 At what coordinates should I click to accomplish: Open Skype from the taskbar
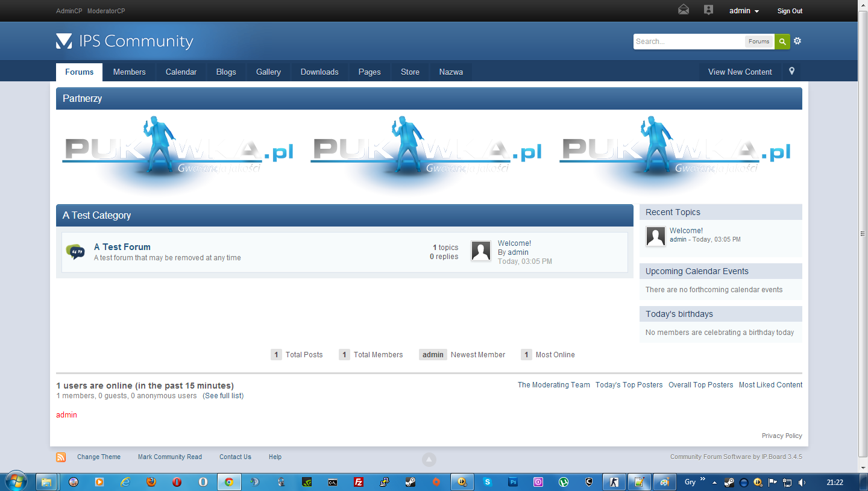pyautogui.click(x=487, y=482)
